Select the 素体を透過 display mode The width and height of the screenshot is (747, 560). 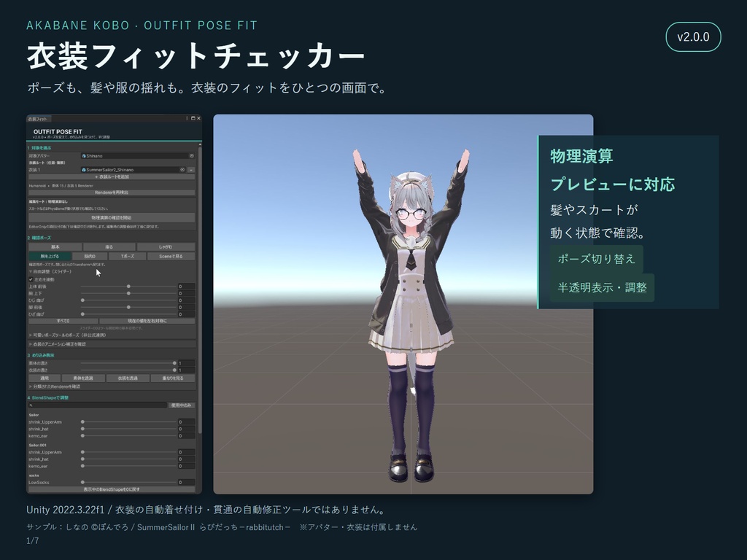click(83, 378)
